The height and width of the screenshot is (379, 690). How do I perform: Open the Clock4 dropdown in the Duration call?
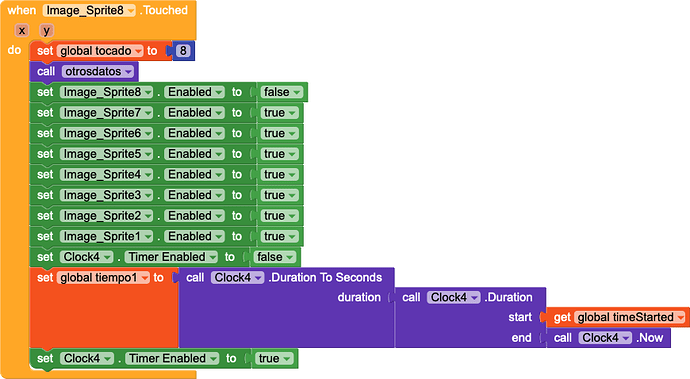tap(454, 298)
